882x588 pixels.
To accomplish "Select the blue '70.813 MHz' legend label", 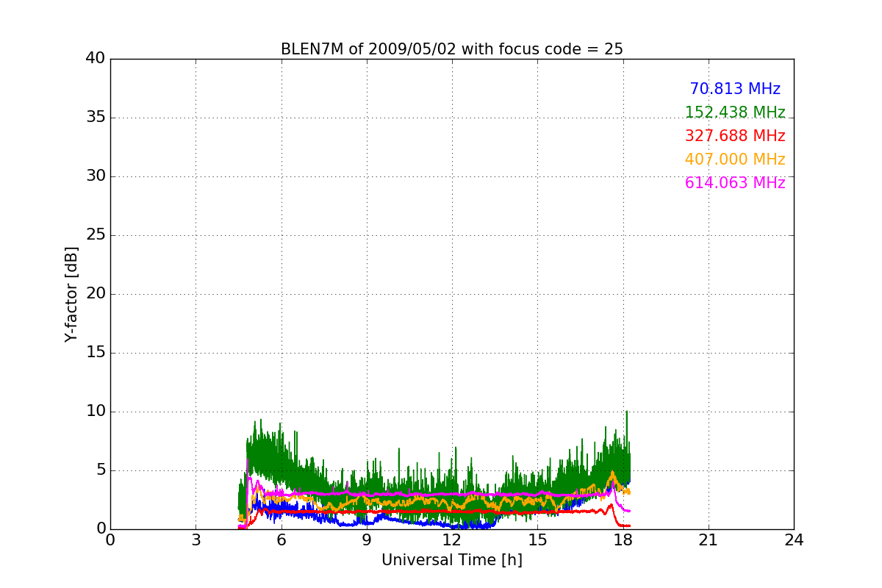I will coord(735,89).
